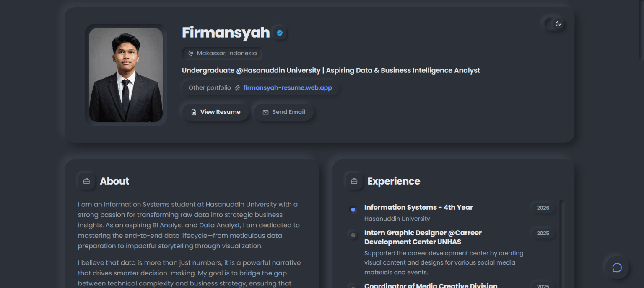The image size is (644, 288).
Task: Click the timeline dot for Intern Graphic Designer
Action: pos(353,235)
